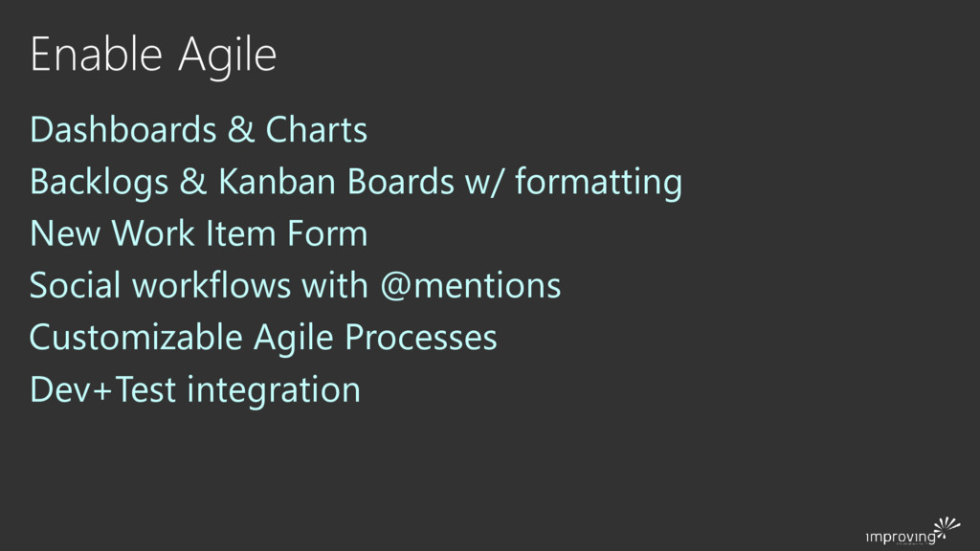This screenshot has height=551, width=980.
Task: Click the word "Processes" in fifth bullet
Action: click(x=421, y=338)
